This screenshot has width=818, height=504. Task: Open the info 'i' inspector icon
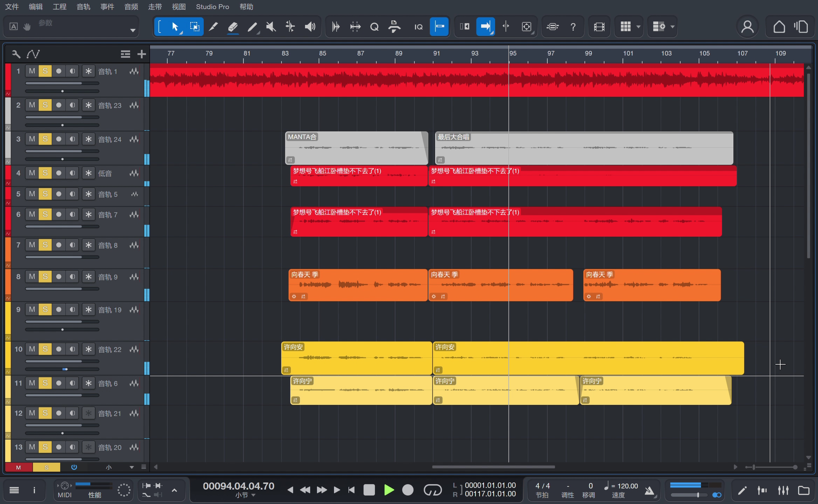pyautogui.click(x=34, y=490)
